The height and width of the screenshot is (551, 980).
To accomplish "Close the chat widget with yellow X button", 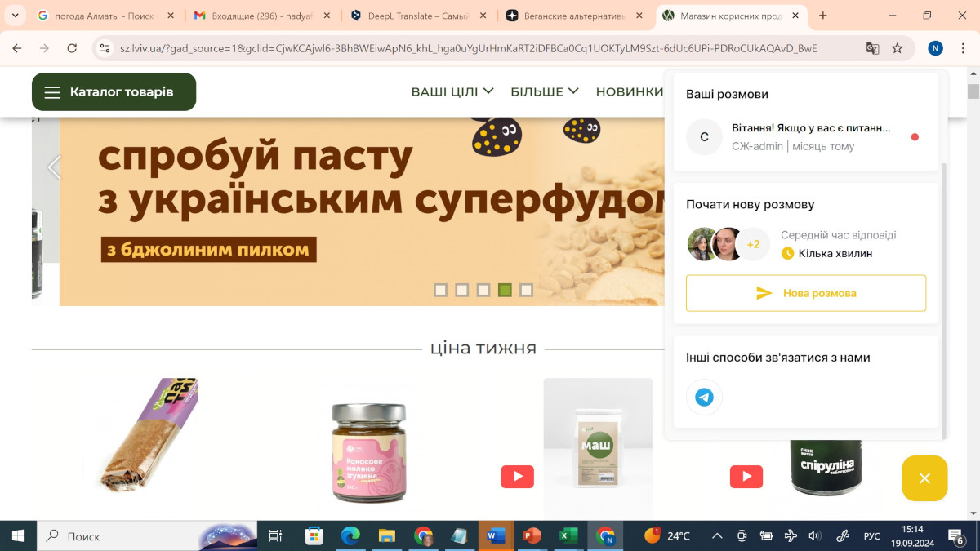I will coord(924,478).
